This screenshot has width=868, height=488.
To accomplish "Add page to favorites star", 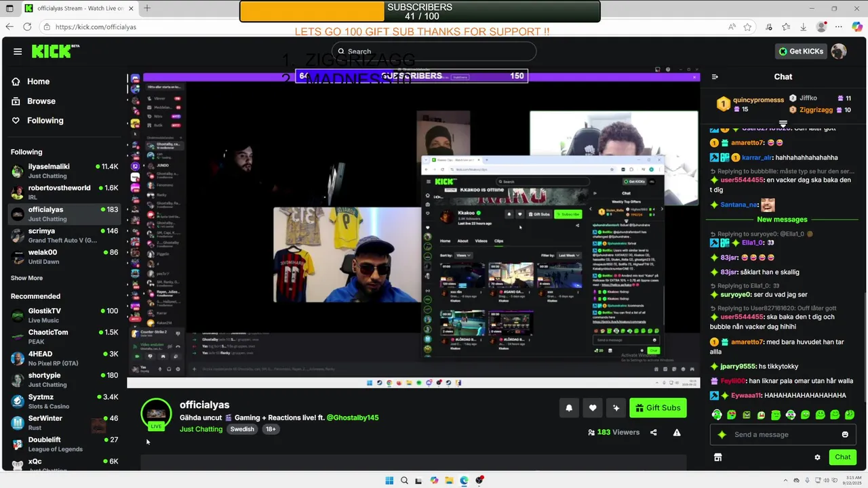I will tap(747, 27).
